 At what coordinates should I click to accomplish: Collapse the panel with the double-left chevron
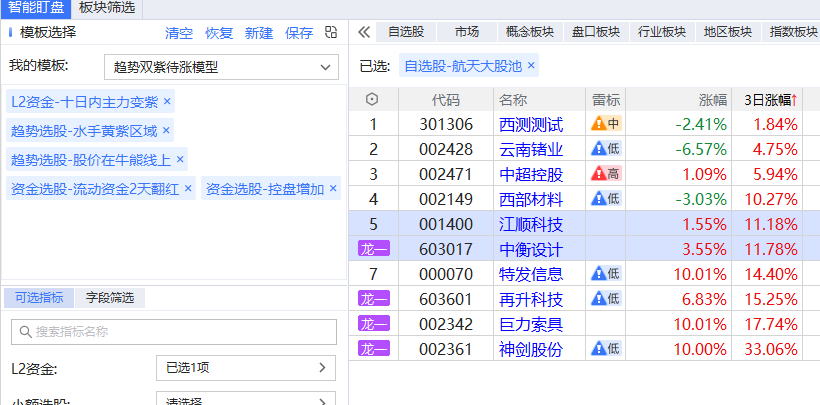pyautogui.click(x=364, y=32)
